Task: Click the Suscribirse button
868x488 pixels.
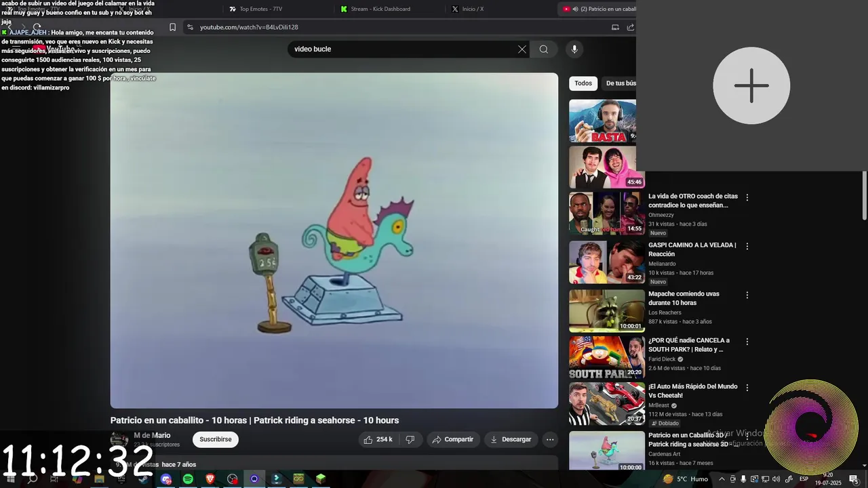Action: (216, 439)
